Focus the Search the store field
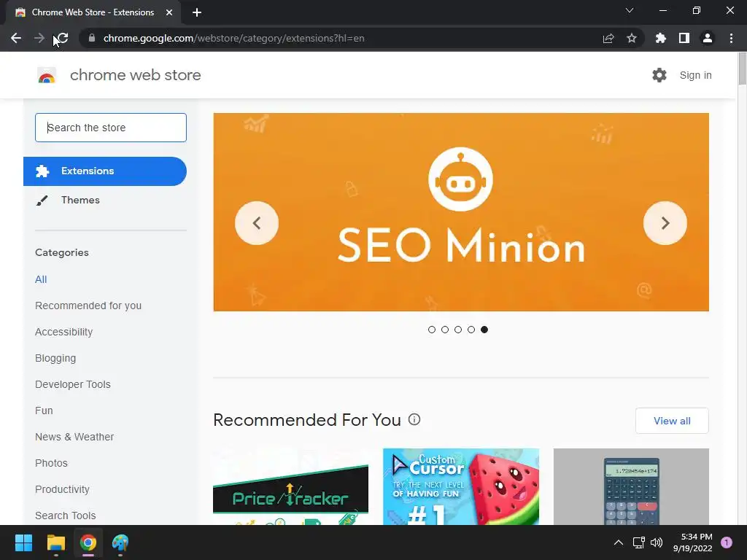This screenshot has width=747, height=560. click(111, 128)
